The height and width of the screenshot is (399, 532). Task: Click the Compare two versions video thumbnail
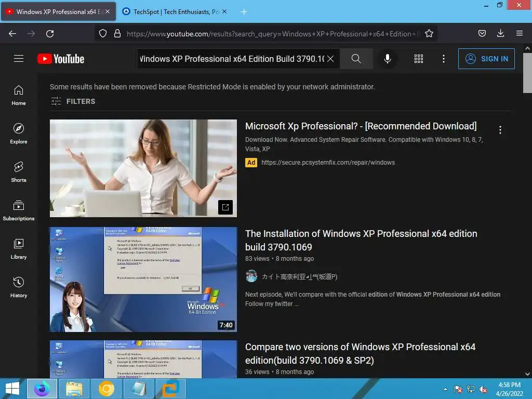coord(143,359)
